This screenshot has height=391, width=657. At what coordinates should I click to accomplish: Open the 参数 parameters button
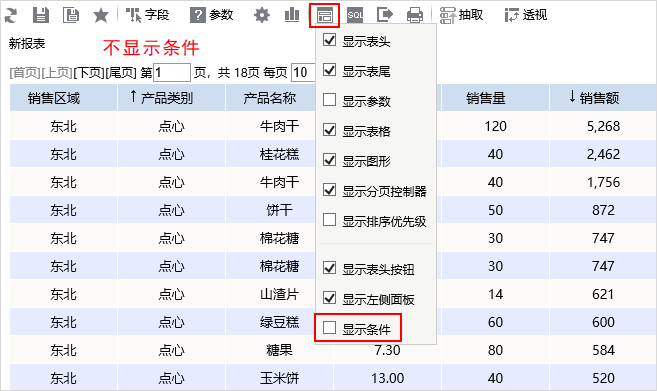point(211,15)
